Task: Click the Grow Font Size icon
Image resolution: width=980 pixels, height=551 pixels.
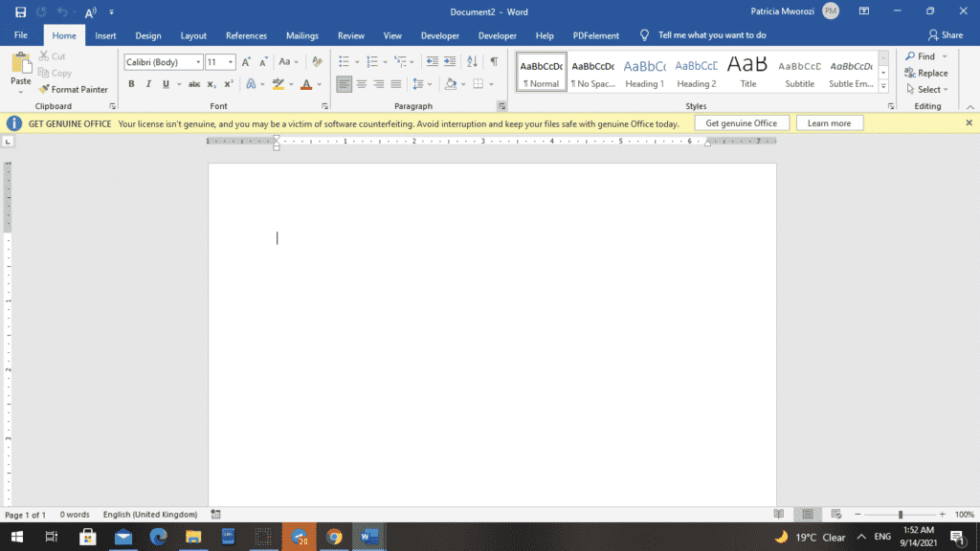Action: pos(247,62)
